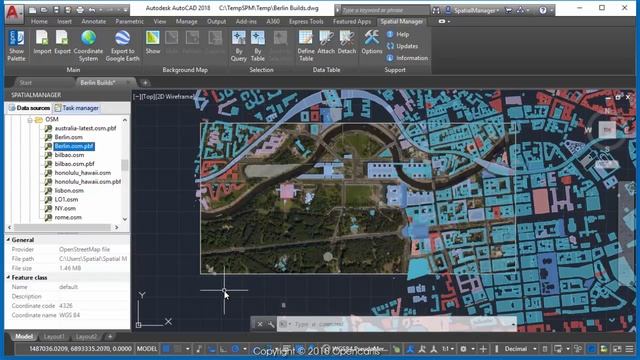Screen dimensions: 640x360
Task: Click data sources tree scroll down arrow
Action: 125,219
